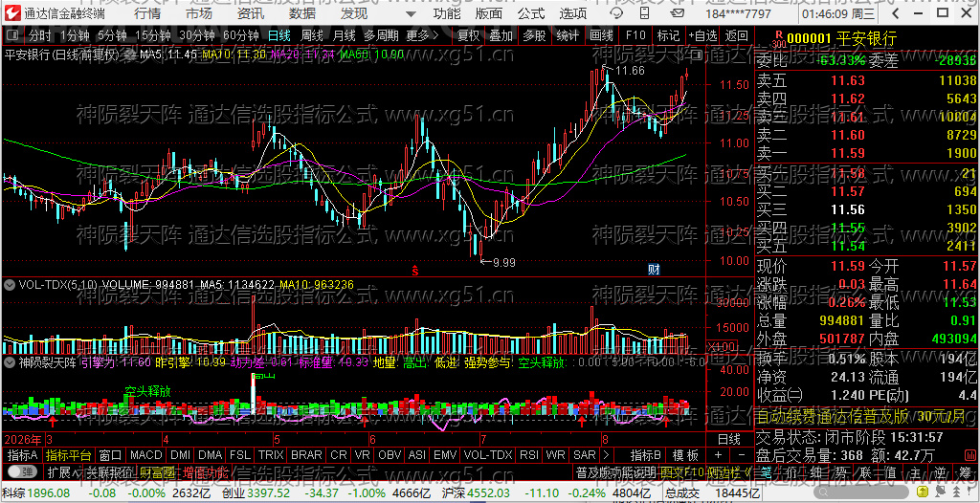Open the 财富圈 tab
The image size is (980, 503).
click(x=157, y=471)
